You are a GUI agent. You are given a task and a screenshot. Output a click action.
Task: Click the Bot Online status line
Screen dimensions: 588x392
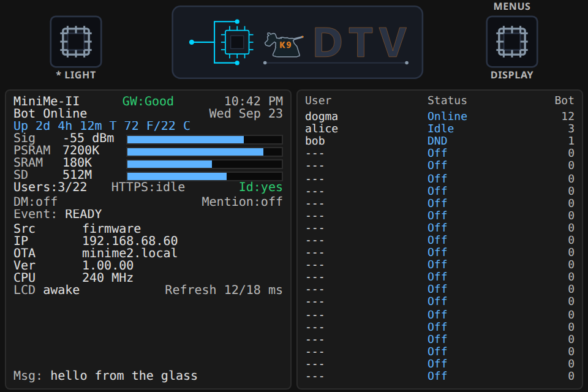50,114
